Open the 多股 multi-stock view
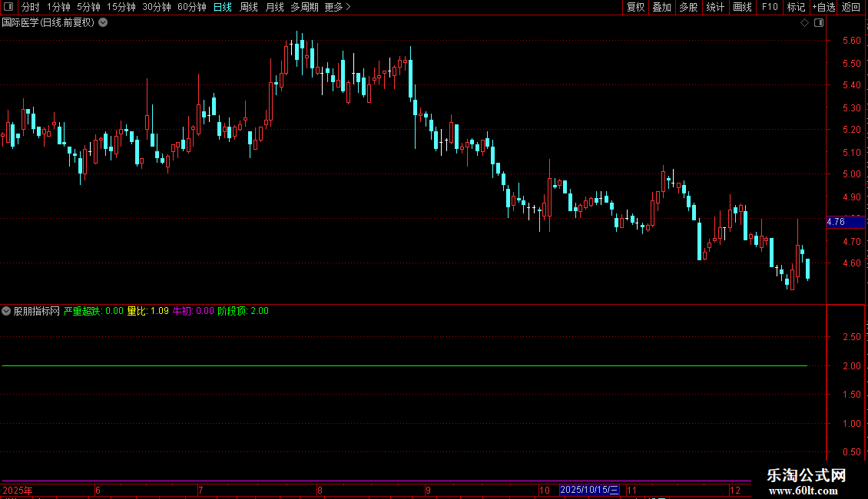The width and height of the screenshot is (868, 499). click(x=688, y=7)
